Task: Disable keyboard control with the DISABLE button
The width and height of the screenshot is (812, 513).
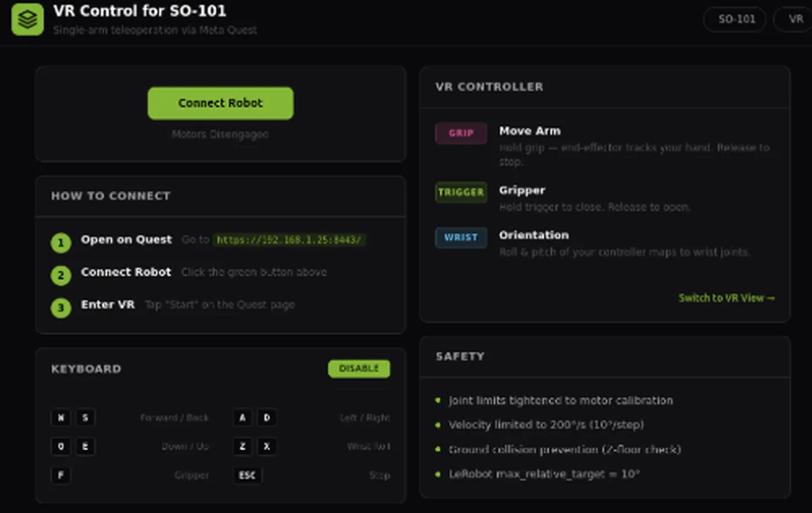Action: [359, 369]
